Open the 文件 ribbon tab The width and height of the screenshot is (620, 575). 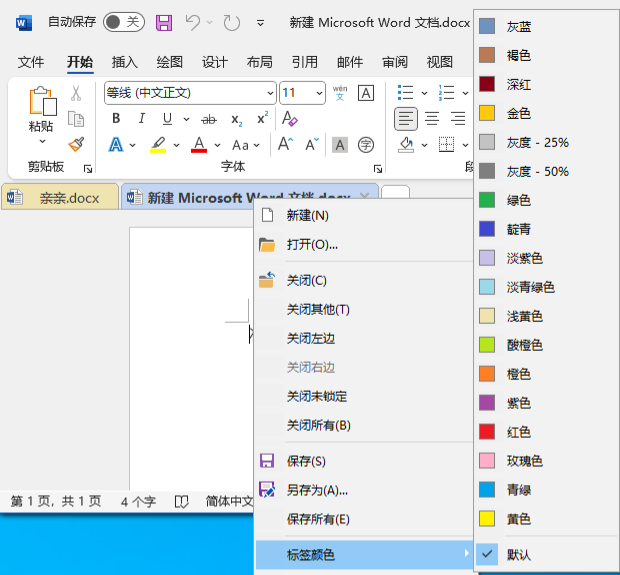(31, 62)
